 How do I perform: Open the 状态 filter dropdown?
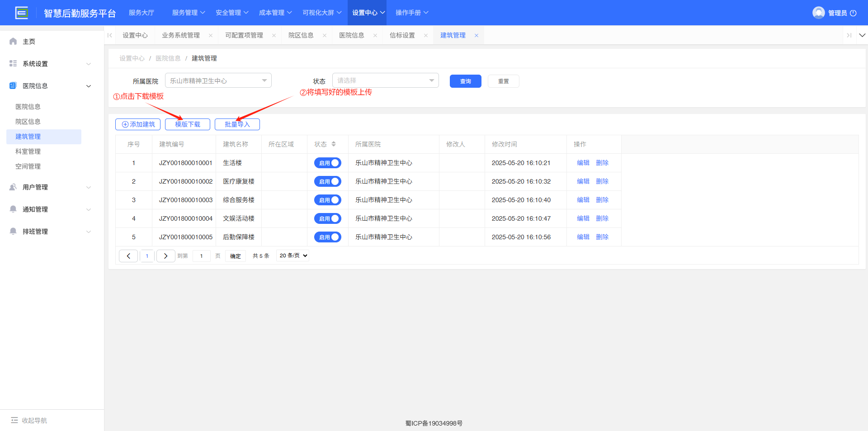pos(386,81)
